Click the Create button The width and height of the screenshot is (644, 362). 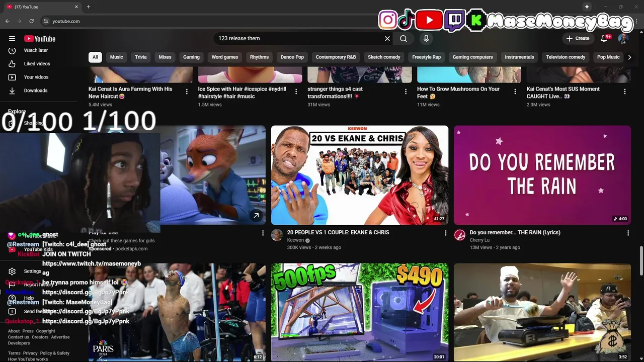pos(578,38)
